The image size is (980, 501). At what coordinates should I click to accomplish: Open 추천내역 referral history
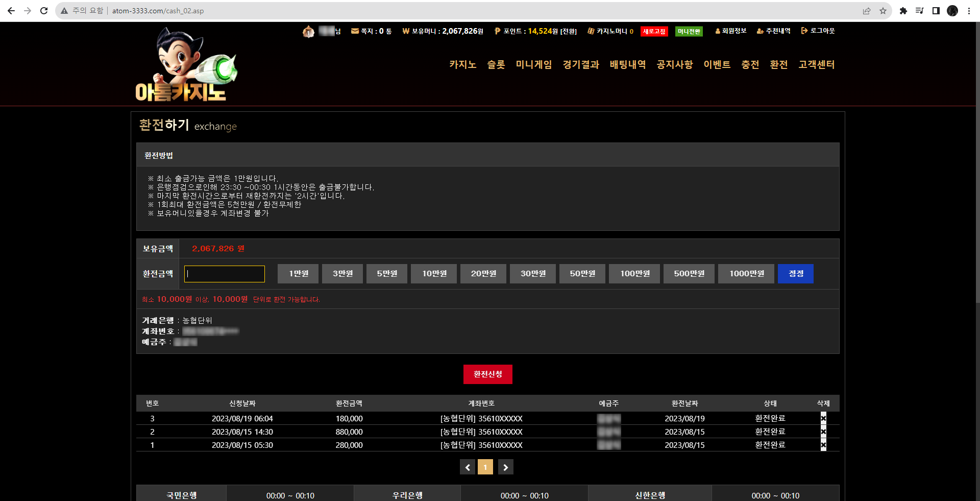(773, 31)
